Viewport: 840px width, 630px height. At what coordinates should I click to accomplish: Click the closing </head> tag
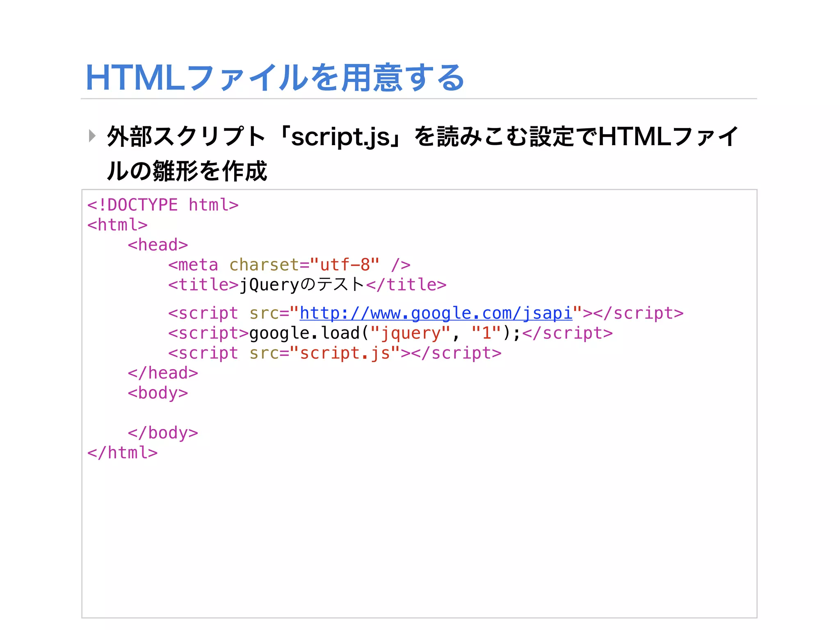click(163, 373)
